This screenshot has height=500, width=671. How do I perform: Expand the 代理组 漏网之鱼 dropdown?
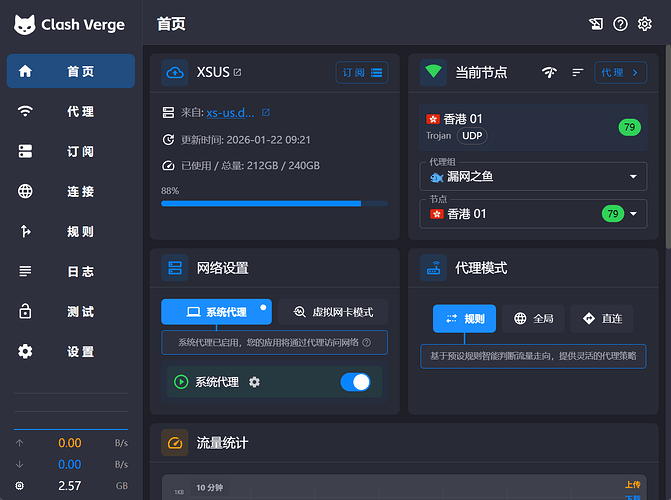click(533, 176)
